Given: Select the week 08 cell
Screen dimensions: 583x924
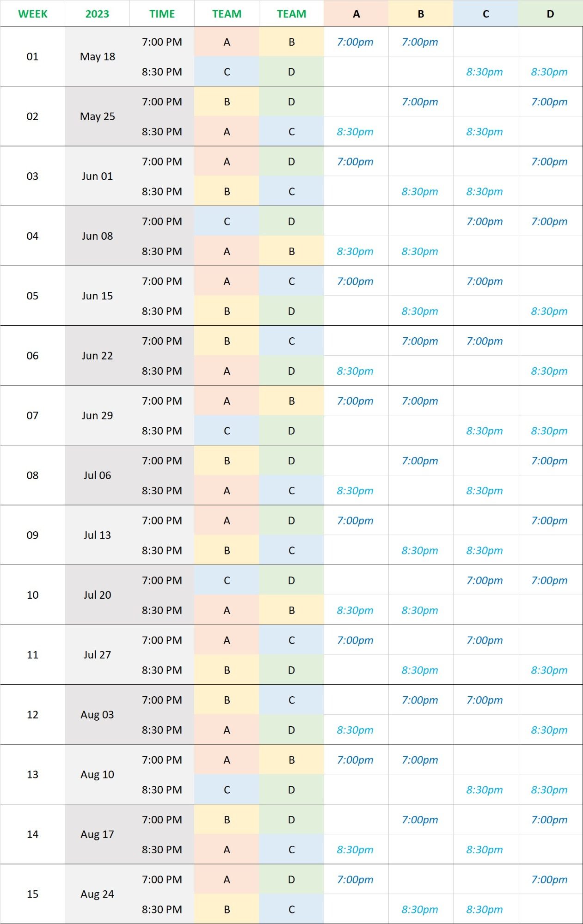Looking at the screenshot, I should [x=32, y=475].
